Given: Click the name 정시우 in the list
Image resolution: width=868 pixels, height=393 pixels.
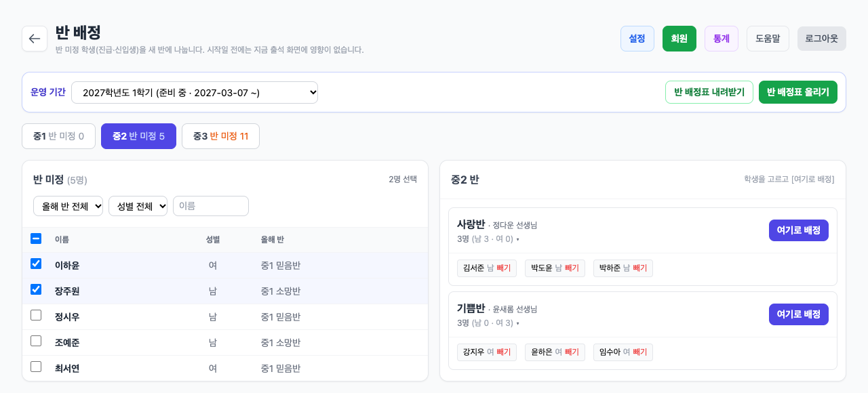Looking at the screenshot, I should (67, 316).
